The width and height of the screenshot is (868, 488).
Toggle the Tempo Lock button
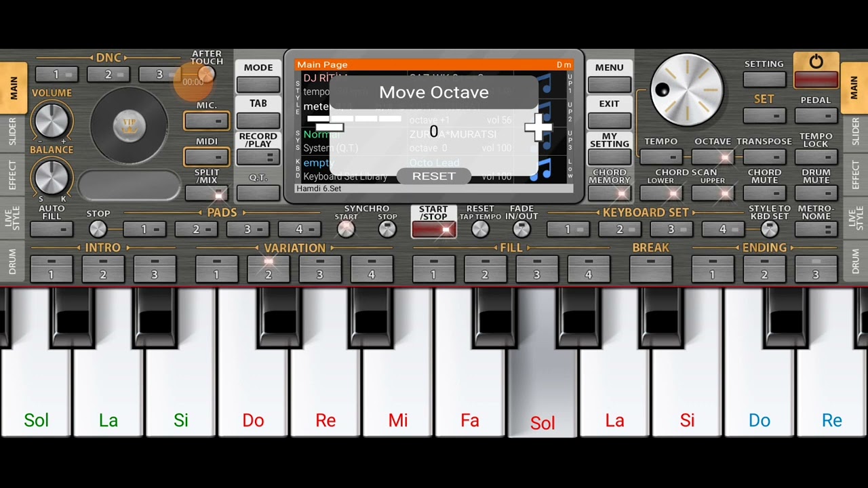[816, 157]
